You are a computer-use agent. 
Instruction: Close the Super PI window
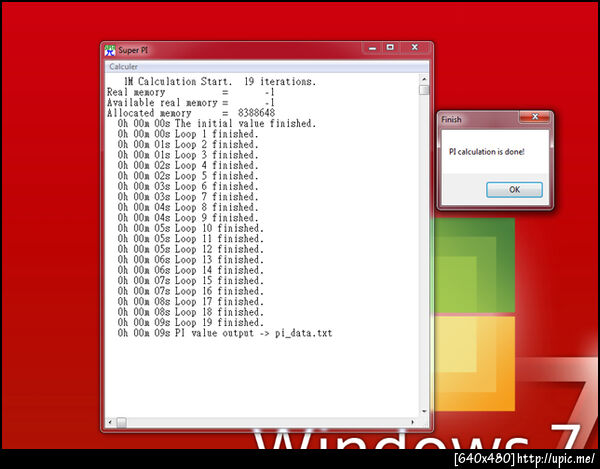(415, 47)
